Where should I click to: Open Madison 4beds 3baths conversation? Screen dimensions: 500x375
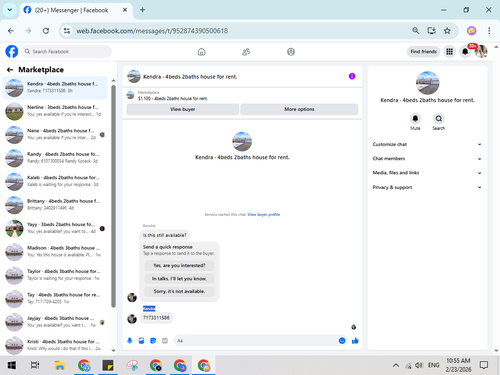click(55, 252)
